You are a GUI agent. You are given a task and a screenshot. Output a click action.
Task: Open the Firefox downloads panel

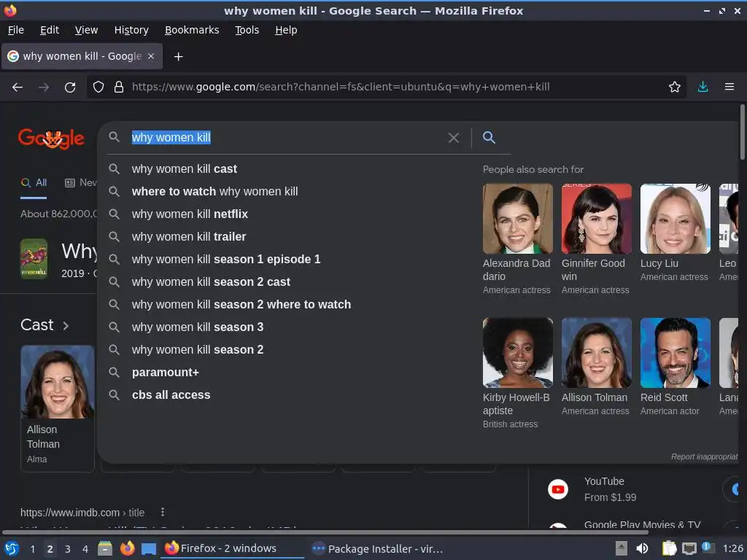tap(703, 87)
